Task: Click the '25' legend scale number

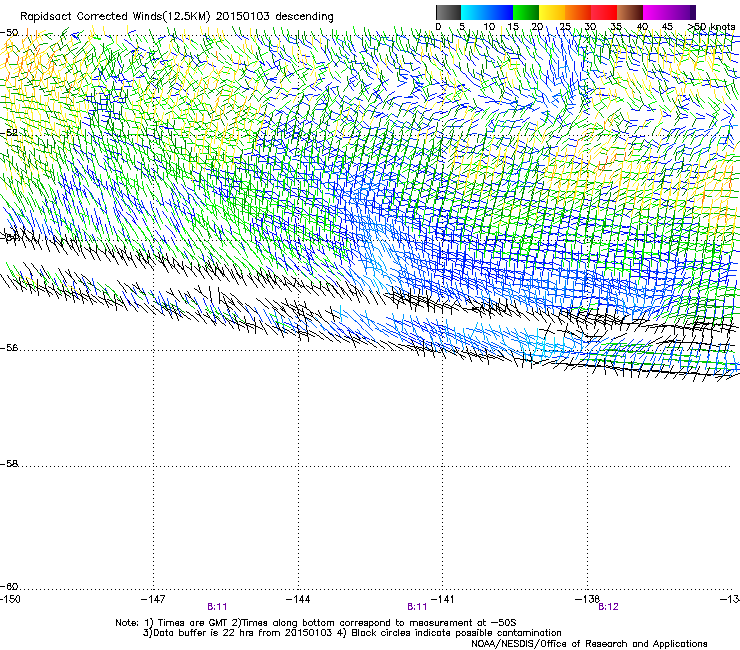Action: coord(565,27)
